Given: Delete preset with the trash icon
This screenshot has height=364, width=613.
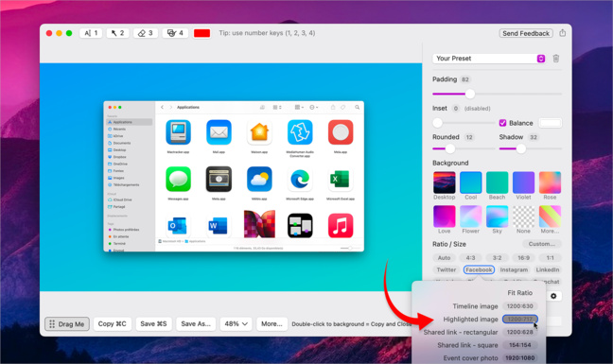Looking at the screenshot, I should pos(556,59).
